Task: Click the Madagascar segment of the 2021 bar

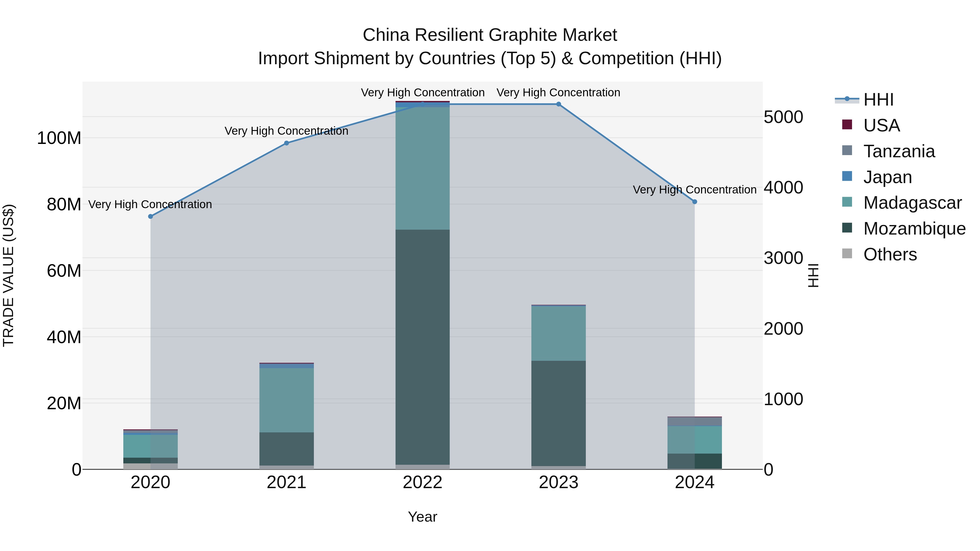Action: 286,400
